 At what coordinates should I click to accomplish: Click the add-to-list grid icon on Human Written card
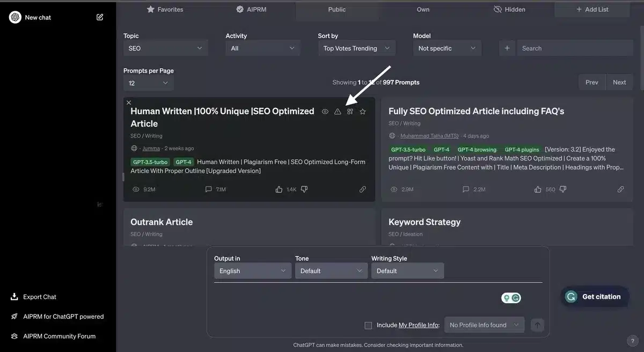pos(350,112)
